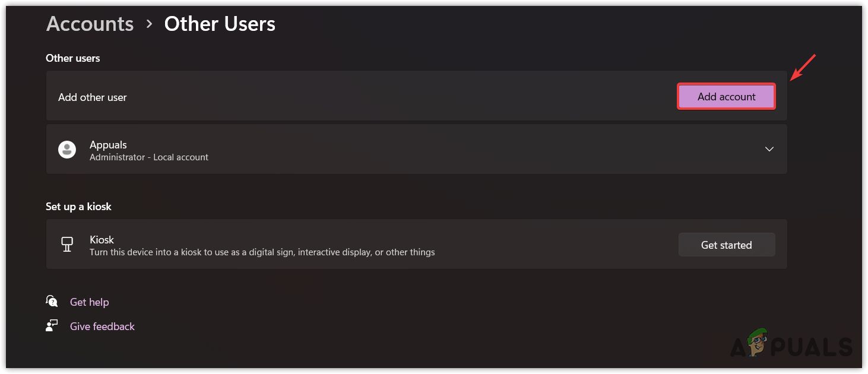
Task: Expand the Appuals account chevron
Action: [769, 149]
